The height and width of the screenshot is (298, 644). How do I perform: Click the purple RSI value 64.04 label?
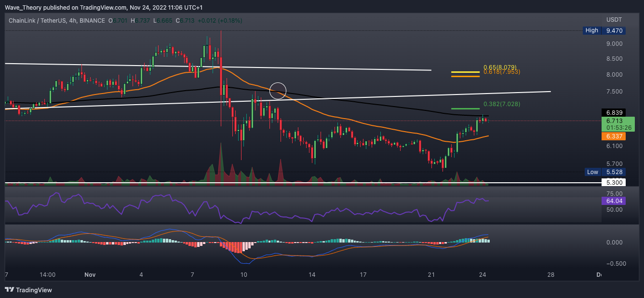click(x=615, y=201)
